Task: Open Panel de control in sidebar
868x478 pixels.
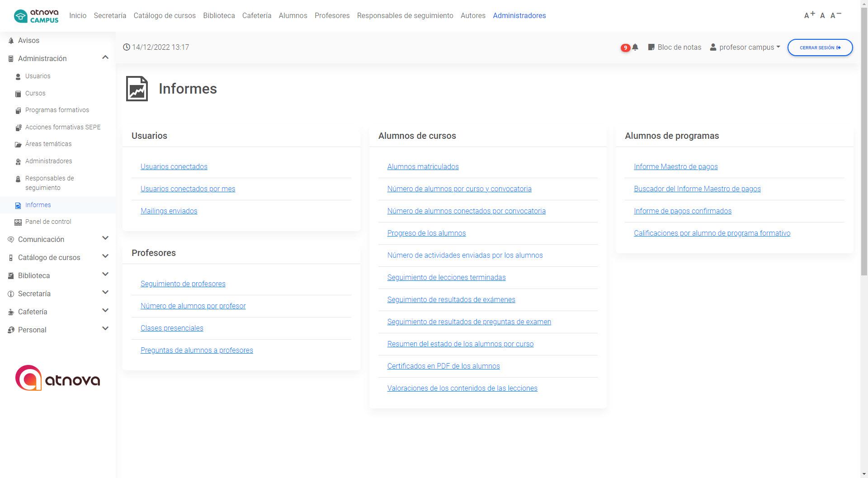Action: click(48, 222)
